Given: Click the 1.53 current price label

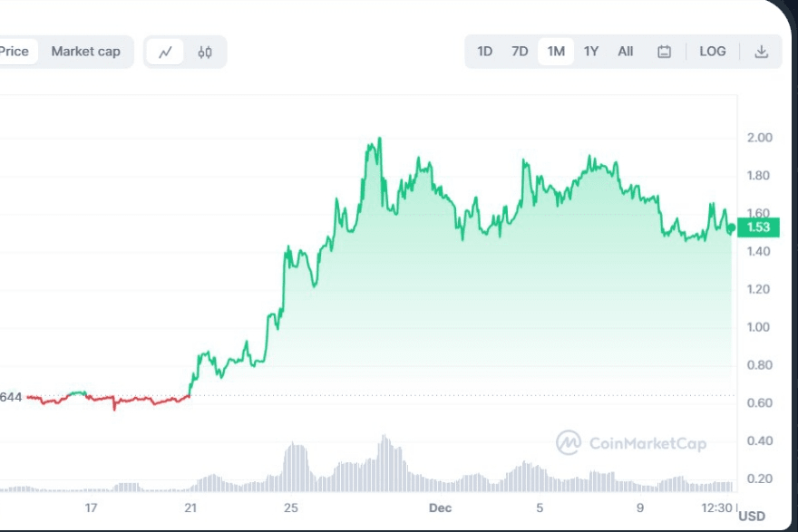Looking at the screenshot, I should tap(758, 228).
